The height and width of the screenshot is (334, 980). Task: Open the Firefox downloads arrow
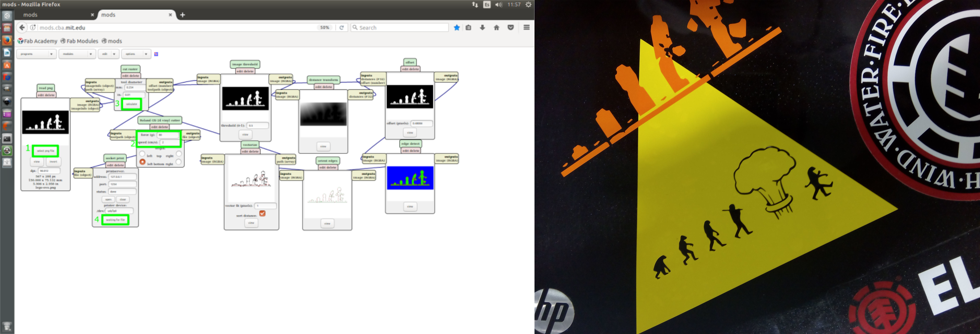point(482,28)
